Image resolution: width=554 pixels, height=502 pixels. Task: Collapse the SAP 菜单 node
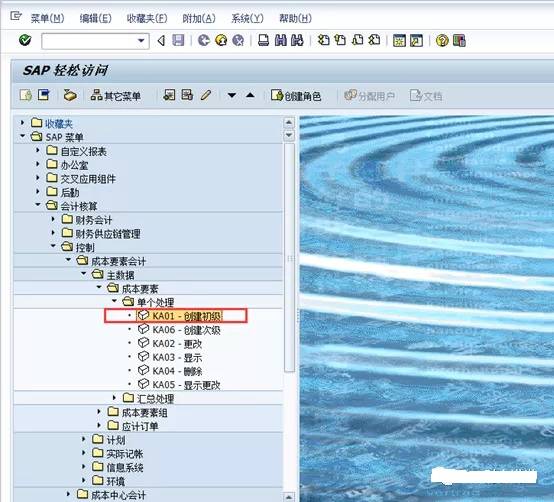(22, 136)
